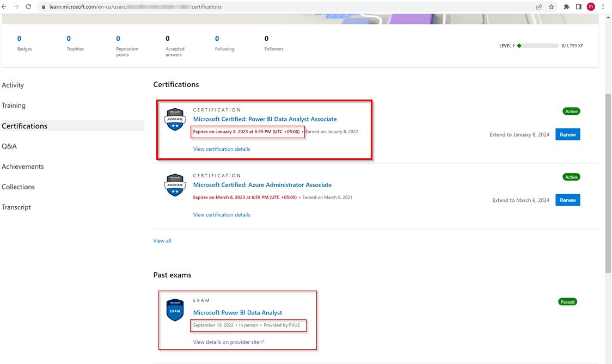
Task: Click the Level 1 XP progress bar
Action: [538, 46]
